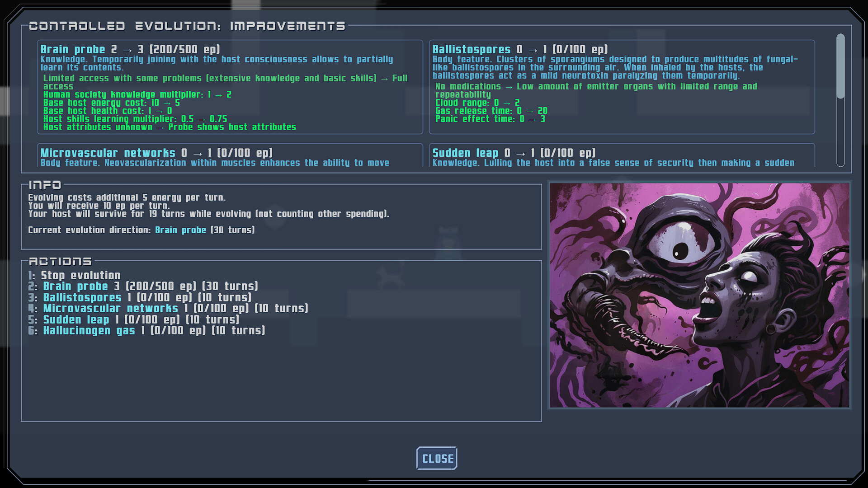Viewport: 868px width, 488px height.
Task: Click the parasite and host artwork
Action: pos(699,295)
